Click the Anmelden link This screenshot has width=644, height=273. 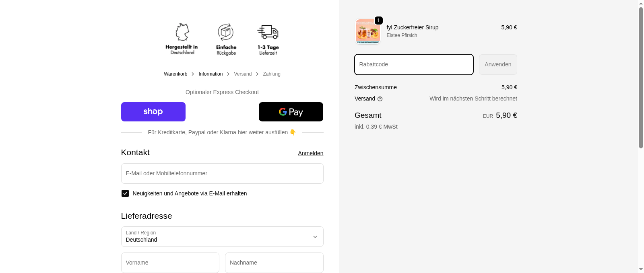[x=310, y=153]
